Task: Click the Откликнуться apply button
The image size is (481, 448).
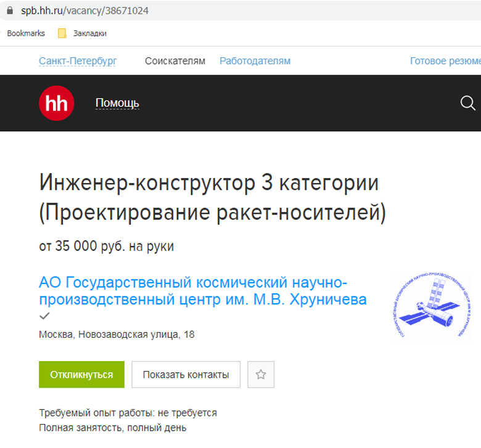Action: 81,375
